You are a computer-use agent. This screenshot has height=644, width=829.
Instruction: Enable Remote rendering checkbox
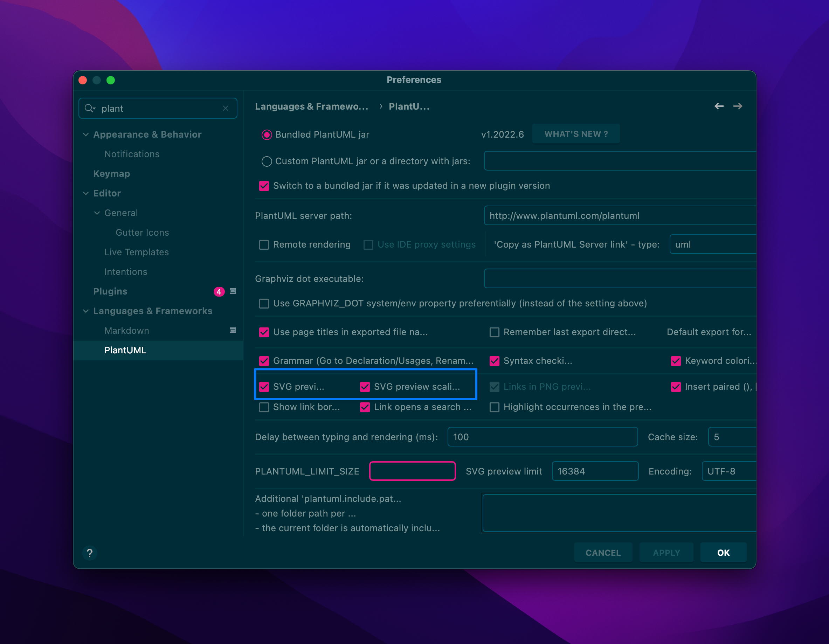tap(264, 245)
